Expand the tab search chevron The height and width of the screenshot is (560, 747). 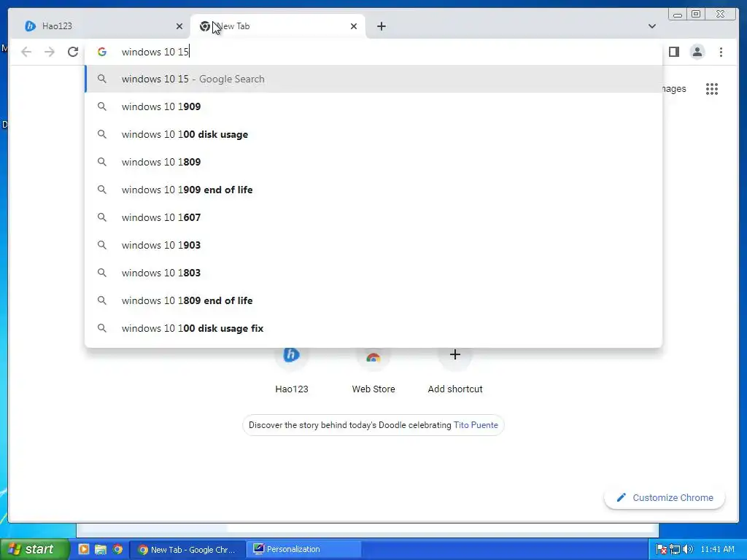point(651,26)
